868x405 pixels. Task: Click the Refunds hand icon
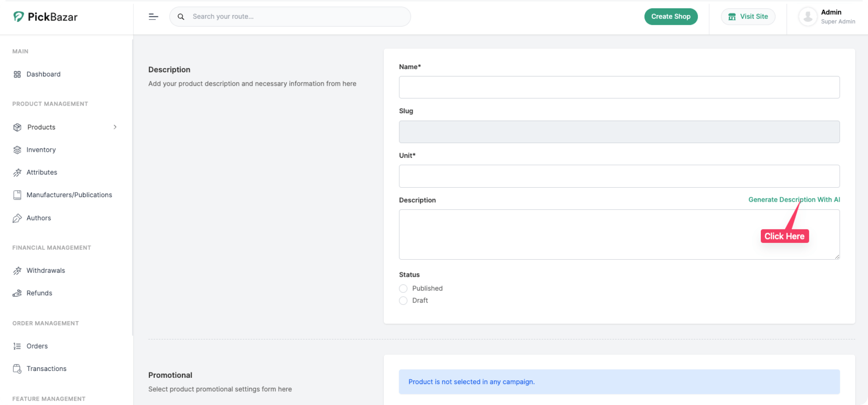[x=17, y=293]
